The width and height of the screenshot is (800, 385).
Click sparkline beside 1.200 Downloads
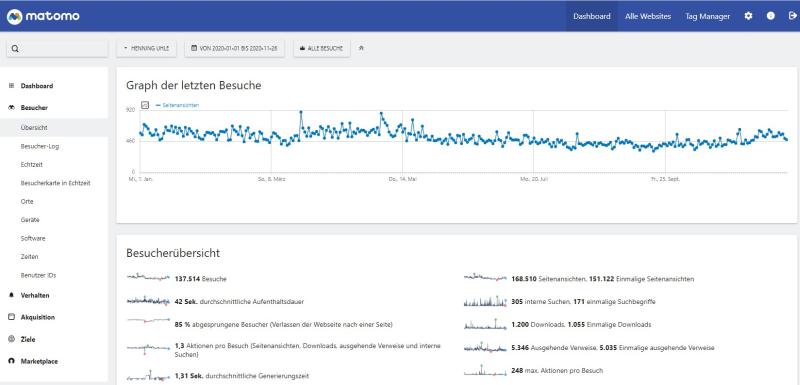point(485,324)
